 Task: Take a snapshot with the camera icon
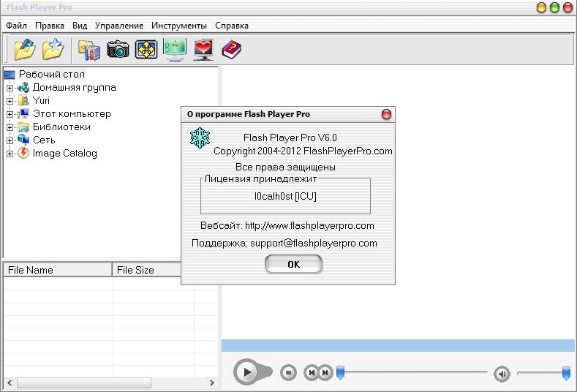click(118, 49)
